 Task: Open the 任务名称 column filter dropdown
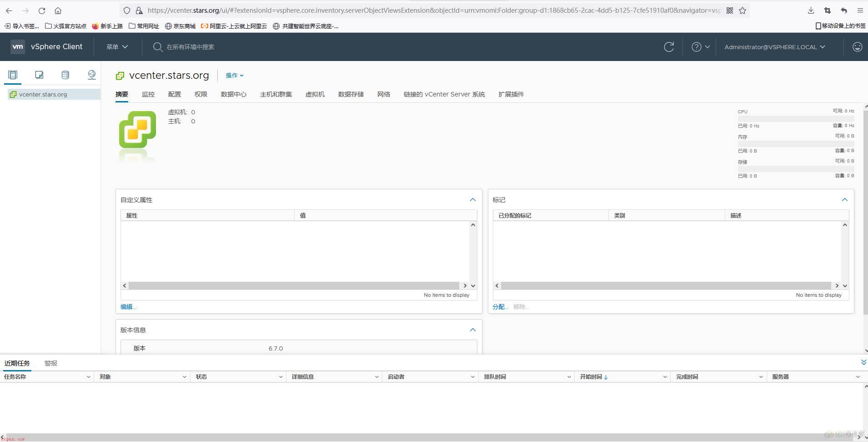point(88,377)
